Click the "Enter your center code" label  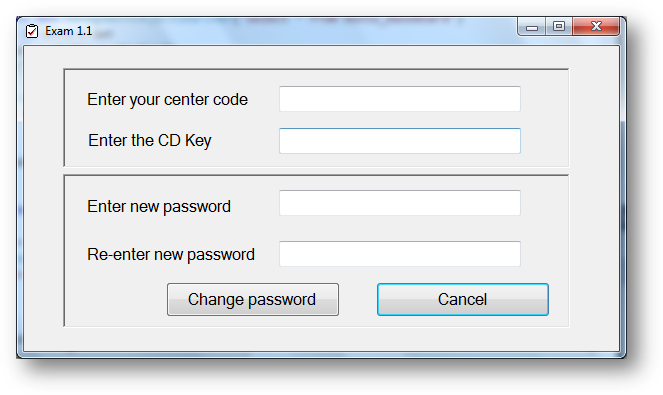167,100
